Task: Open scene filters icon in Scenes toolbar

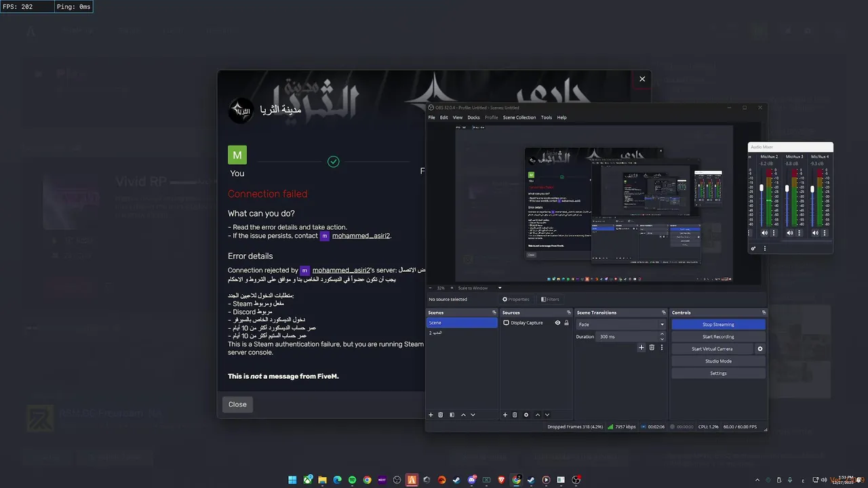Action: [x=452, y=415]
